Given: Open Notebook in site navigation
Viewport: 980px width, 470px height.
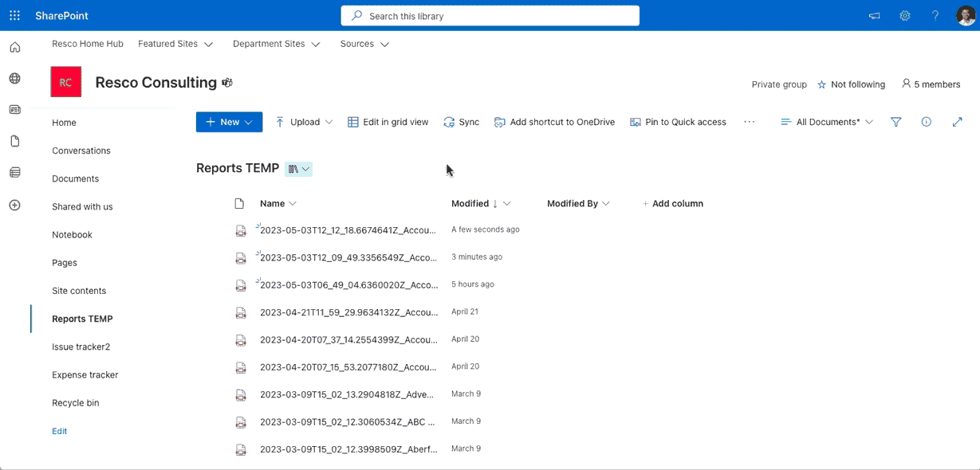Looking at the screenshot, I should coord(72,235).
